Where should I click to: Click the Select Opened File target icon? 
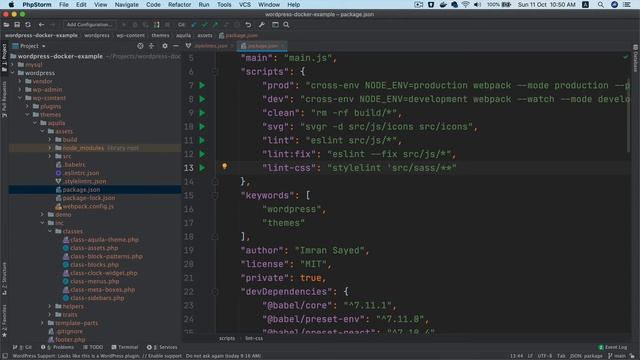click(x=140, y=46)
